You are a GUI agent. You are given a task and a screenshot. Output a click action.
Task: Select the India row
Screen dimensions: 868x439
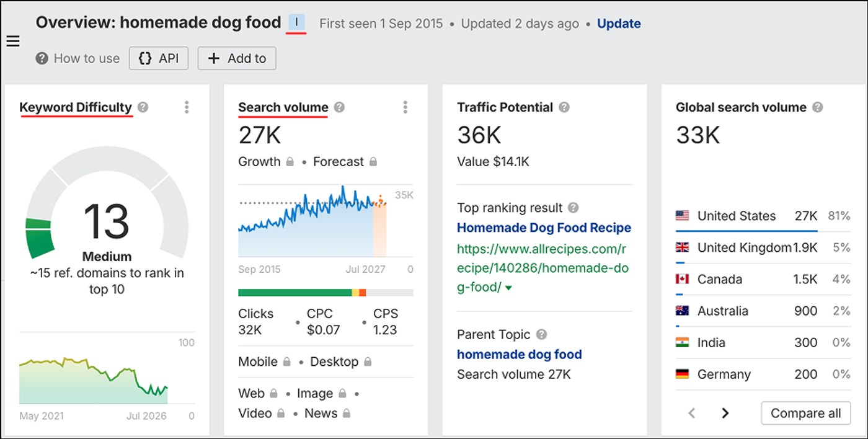(x=763, y=342)
